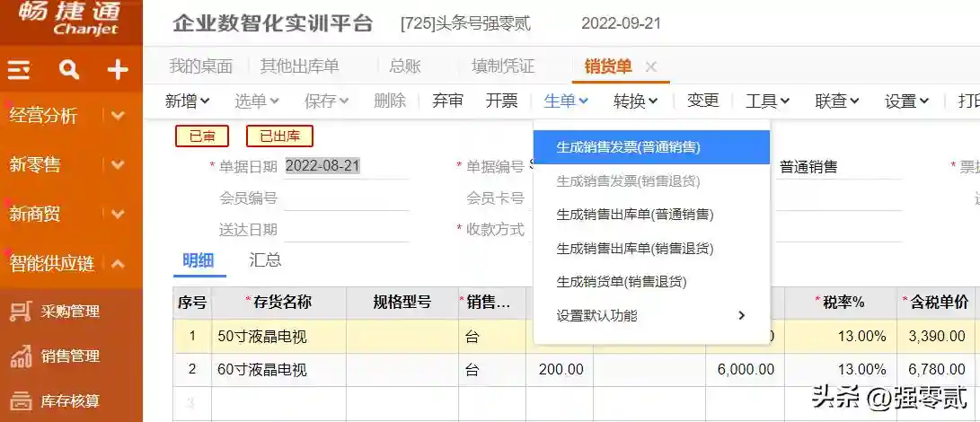
Task: Close the 销货单 tab with X
Action: pyautogui.click(x=651, y=66)
